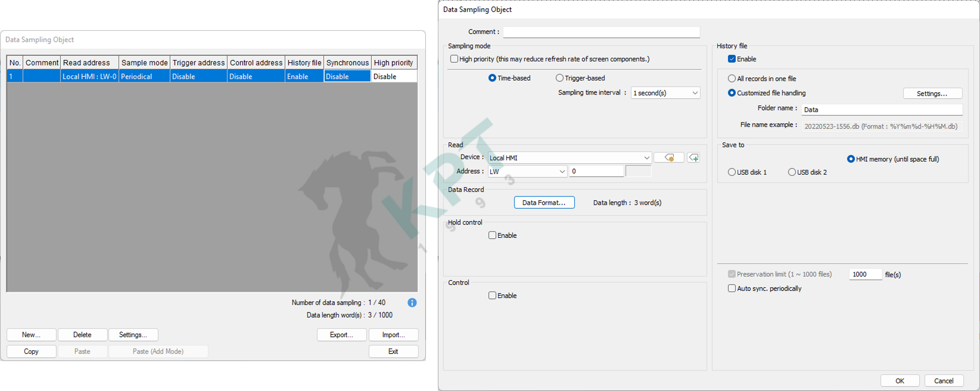The height and width of the screenshot is (391, 980).
Task: Click the tag library icon beside Device
Action: point(669,158)
